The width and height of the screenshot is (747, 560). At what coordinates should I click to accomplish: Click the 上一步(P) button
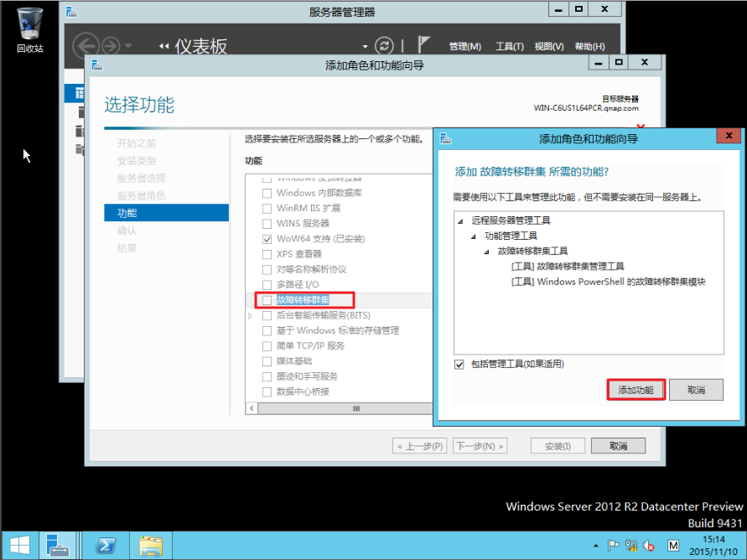tap(420, 446)
